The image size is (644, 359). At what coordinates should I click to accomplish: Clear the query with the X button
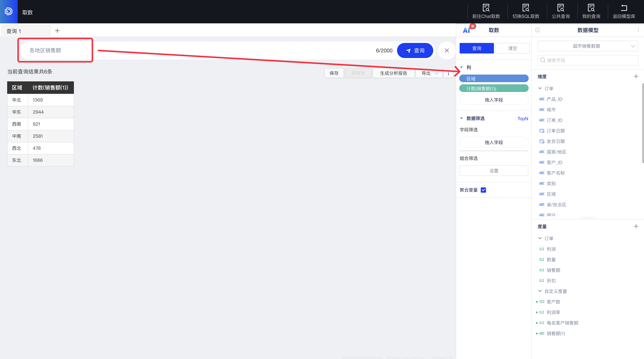click(446, 50)
